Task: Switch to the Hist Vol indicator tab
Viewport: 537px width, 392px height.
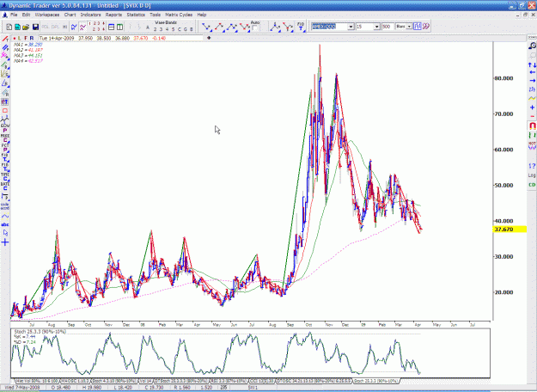Action: click(x=37, y=381)
